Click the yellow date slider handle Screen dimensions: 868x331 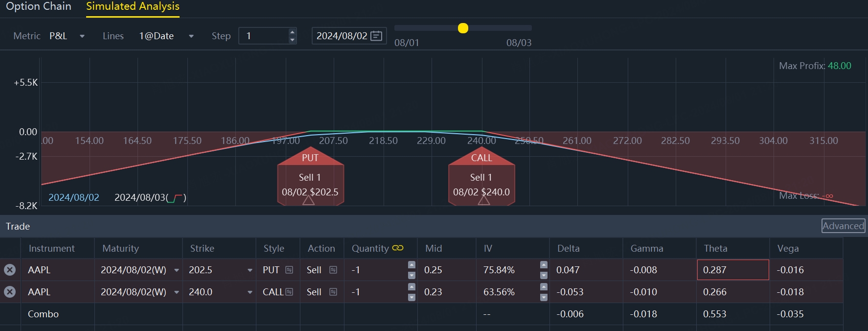coord(463,28)
